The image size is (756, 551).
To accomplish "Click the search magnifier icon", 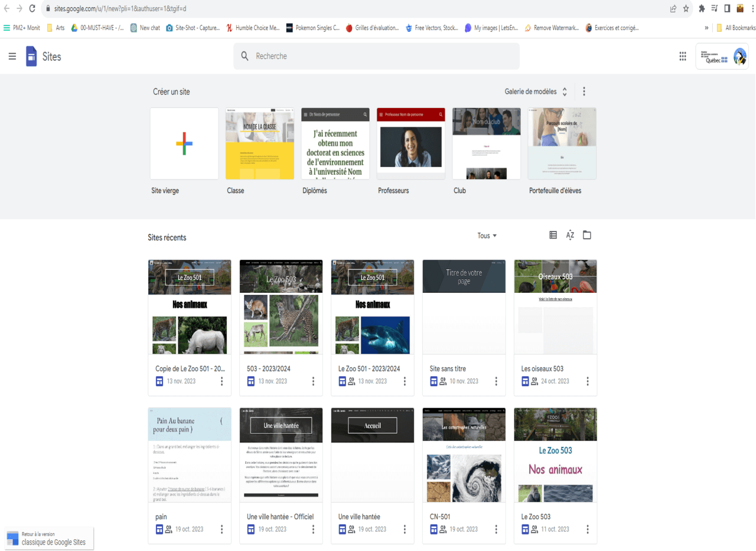I will (245, 56).
